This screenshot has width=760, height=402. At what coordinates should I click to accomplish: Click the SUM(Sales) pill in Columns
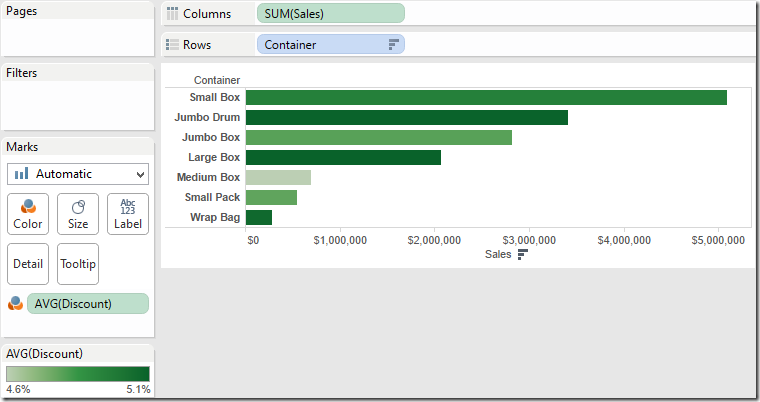[x=330, y=14]
